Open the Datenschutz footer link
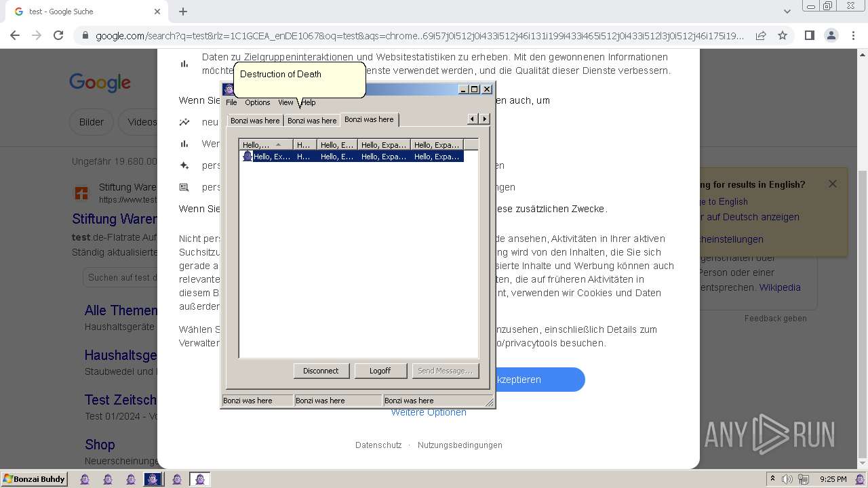Screen dimensions: 868x488 click(x=378, y=445)
